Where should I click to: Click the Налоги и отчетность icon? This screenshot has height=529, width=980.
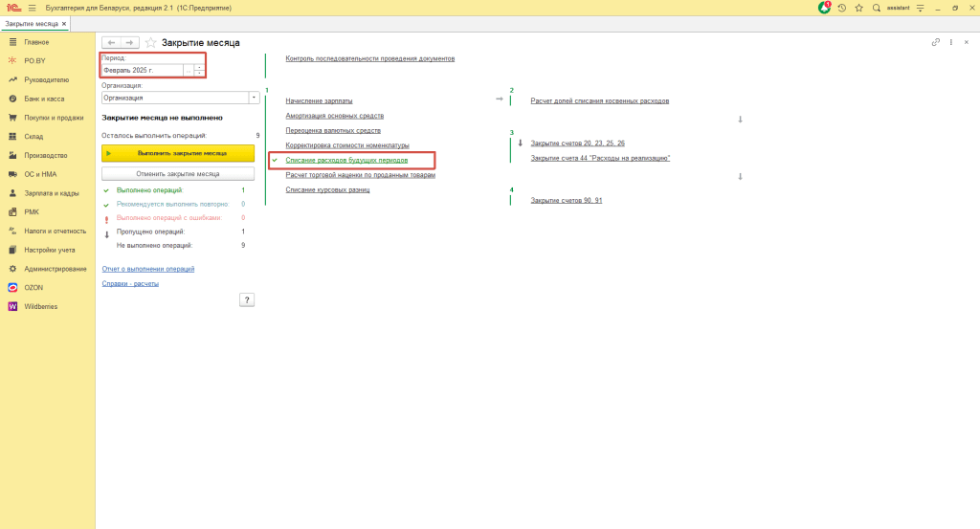click(x=12, y=231)
